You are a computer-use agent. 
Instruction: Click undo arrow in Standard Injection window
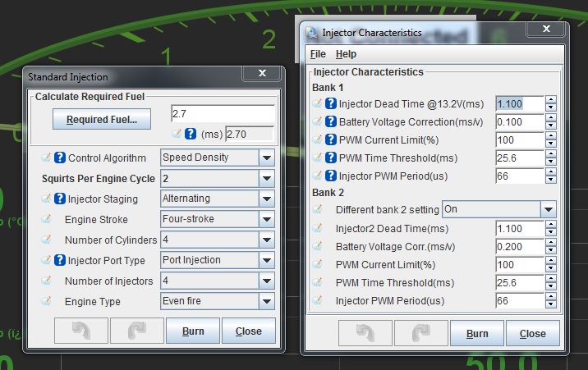click(x=81, y=331)
